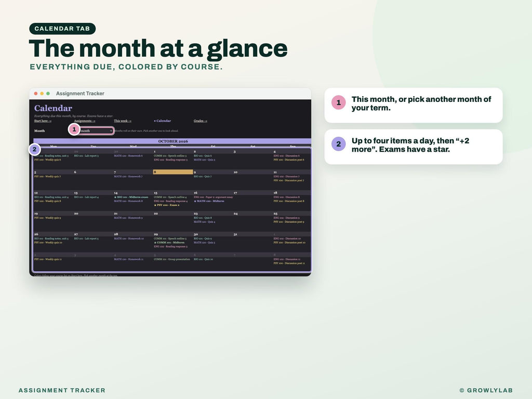Click the 'Assignment Tracker' window title
The height and width of the screenshot is (399, 532).
pyautogui.click(x=80, y=94)
